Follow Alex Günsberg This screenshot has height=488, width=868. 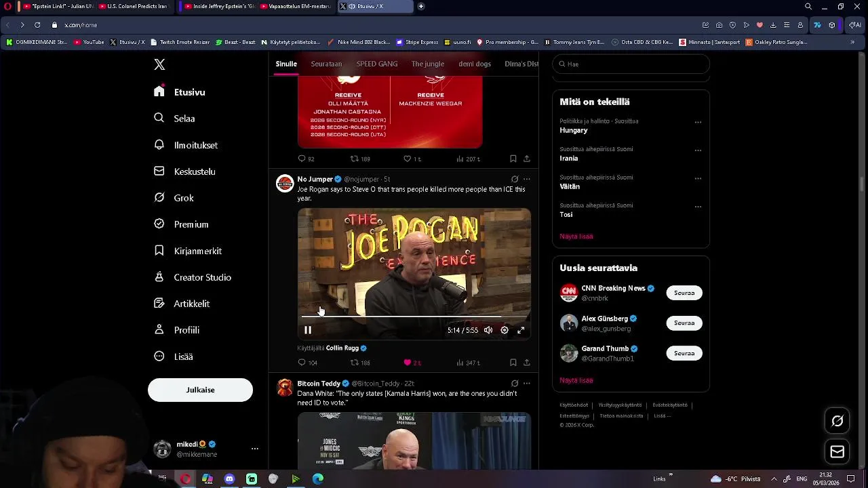pos(684,323)
